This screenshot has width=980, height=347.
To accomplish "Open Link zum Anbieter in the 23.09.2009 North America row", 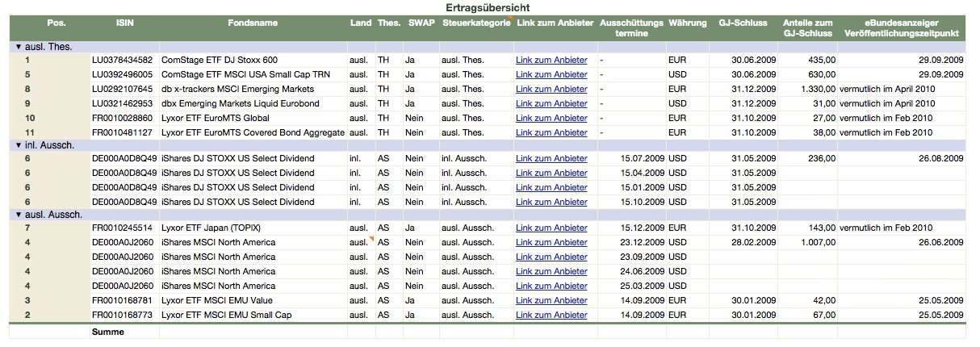I will pyautogui.click(x=551, y=257).
